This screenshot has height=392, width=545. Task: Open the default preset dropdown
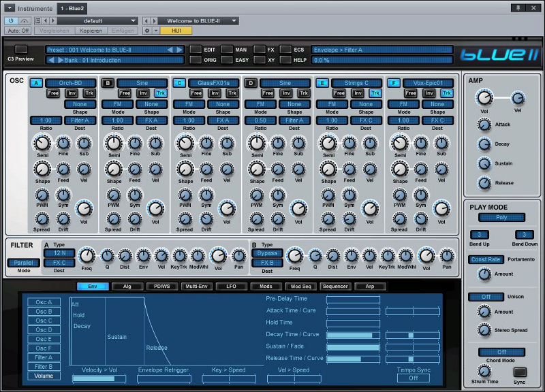tap(97, 21)
